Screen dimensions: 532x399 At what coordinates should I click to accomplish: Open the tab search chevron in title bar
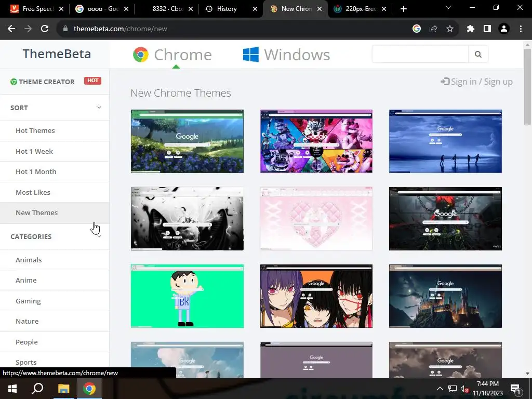[x=448, y=7]
